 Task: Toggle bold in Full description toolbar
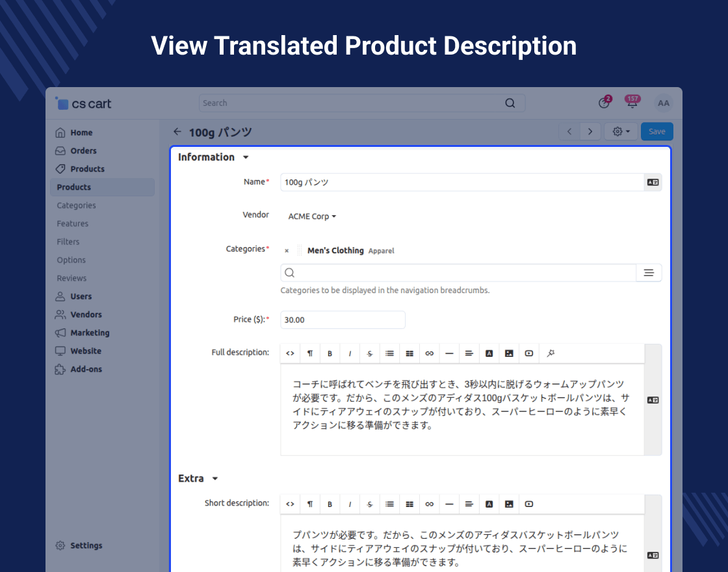[x=330, y=354]
